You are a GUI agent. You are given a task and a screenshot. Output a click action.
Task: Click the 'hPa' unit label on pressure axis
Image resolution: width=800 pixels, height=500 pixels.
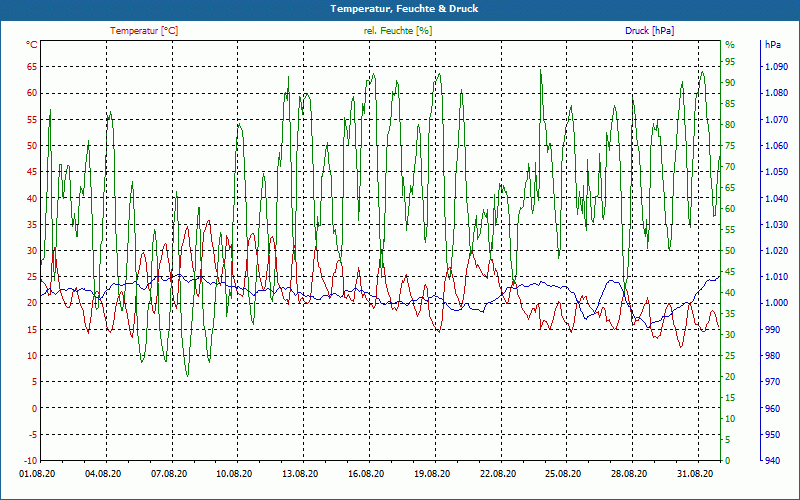773,45
